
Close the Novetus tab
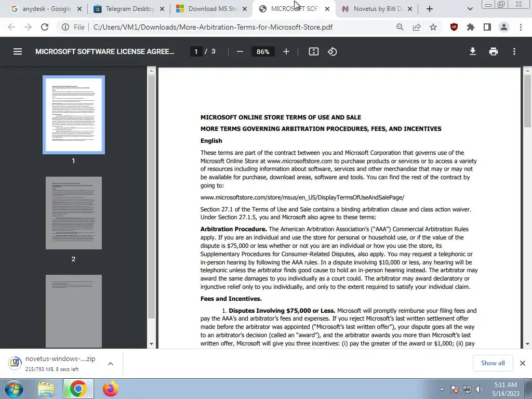pos(410,9)
